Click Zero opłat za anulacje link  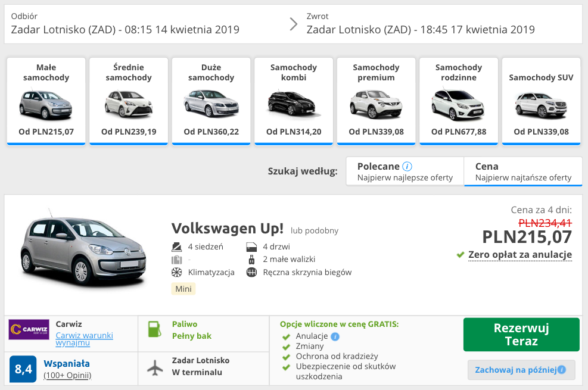click(x=520, y=255)
